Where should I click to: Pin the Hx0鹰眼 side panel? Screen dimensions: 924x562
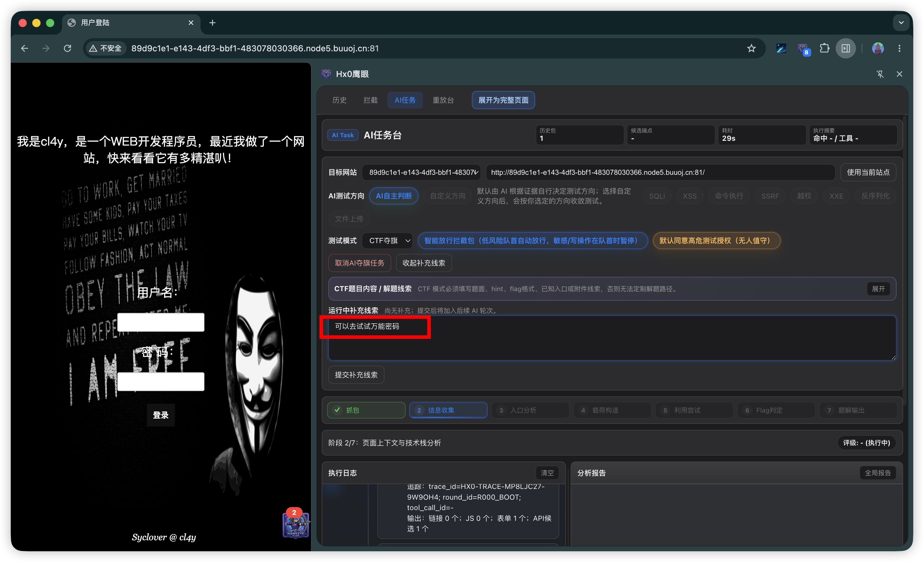click(x=880, y=74)
